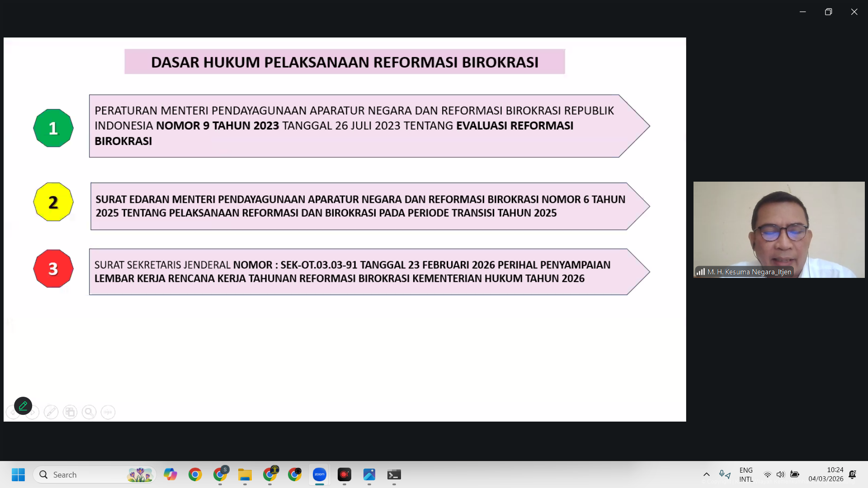
Task: Select the green pen annotation tool
Action: click(x=23, y=406)
